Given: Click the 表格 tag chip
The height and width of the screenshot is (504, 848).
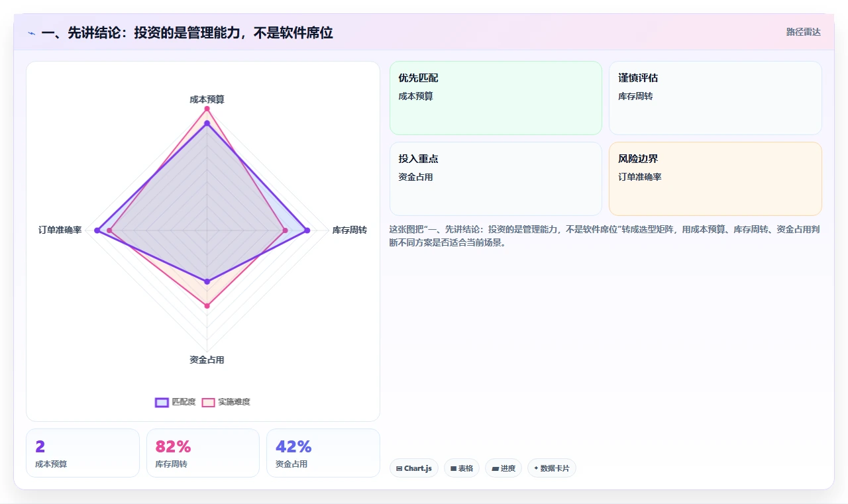Looking at the screenshot, I should [462, 468].
